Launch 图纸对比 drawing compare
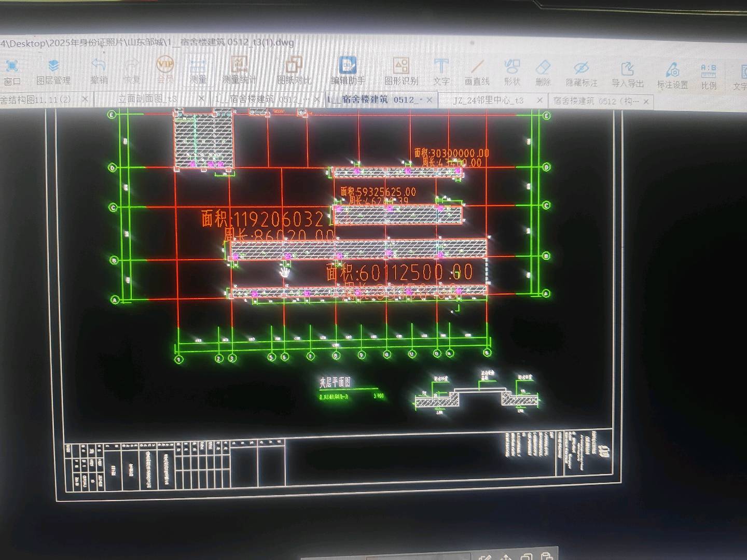747x560 pixels. pos(294,71)
